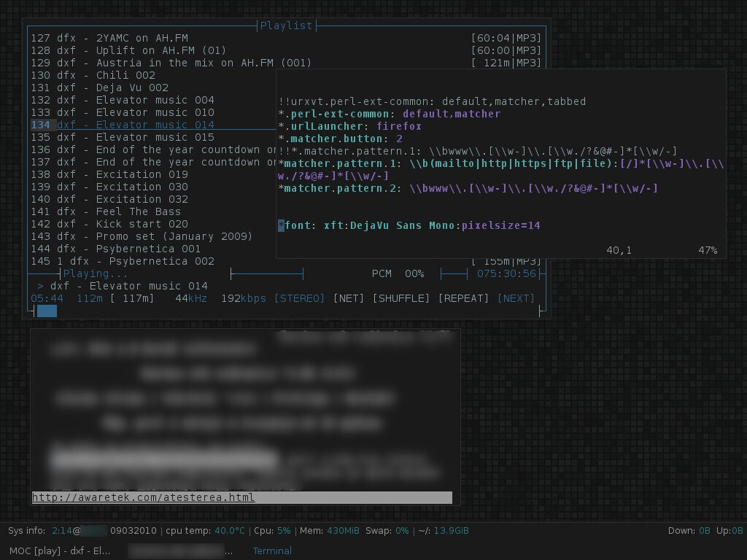Click the playback progress bar

point(266,274)
